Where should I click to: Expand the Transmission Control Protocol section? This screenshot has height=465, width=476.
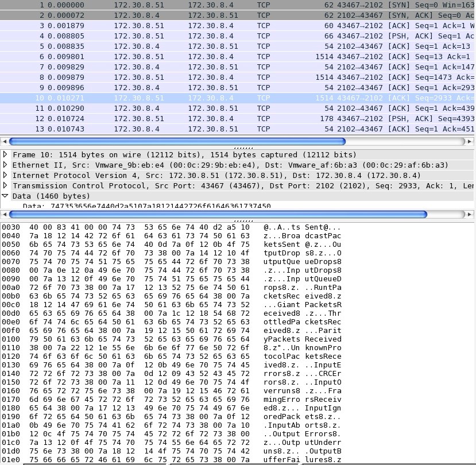(x=6, y=185)
